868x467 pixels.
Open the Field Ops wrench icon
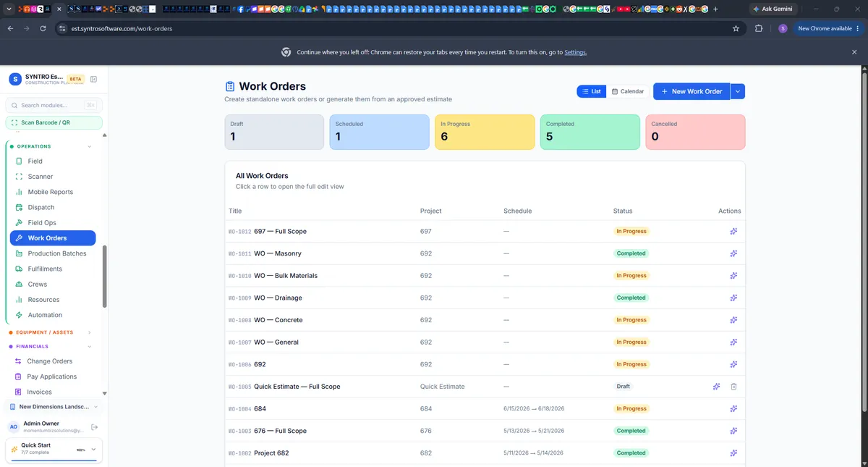point(19,223)
